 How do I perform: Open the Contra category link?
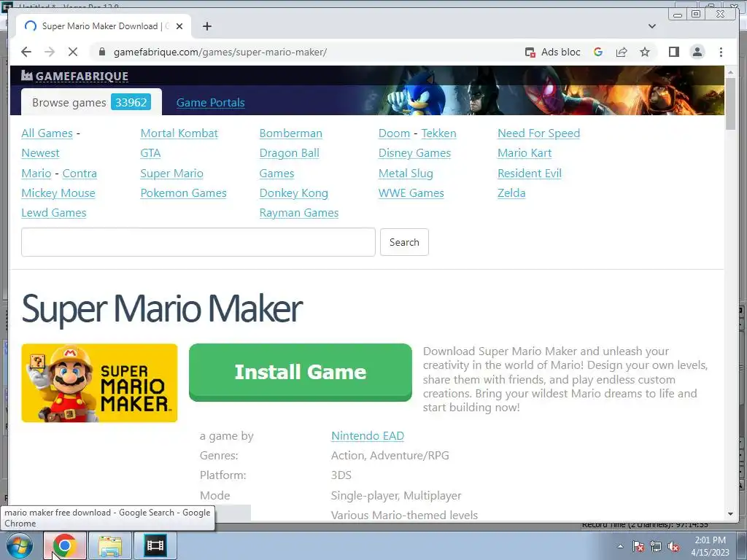coord(80,174)
